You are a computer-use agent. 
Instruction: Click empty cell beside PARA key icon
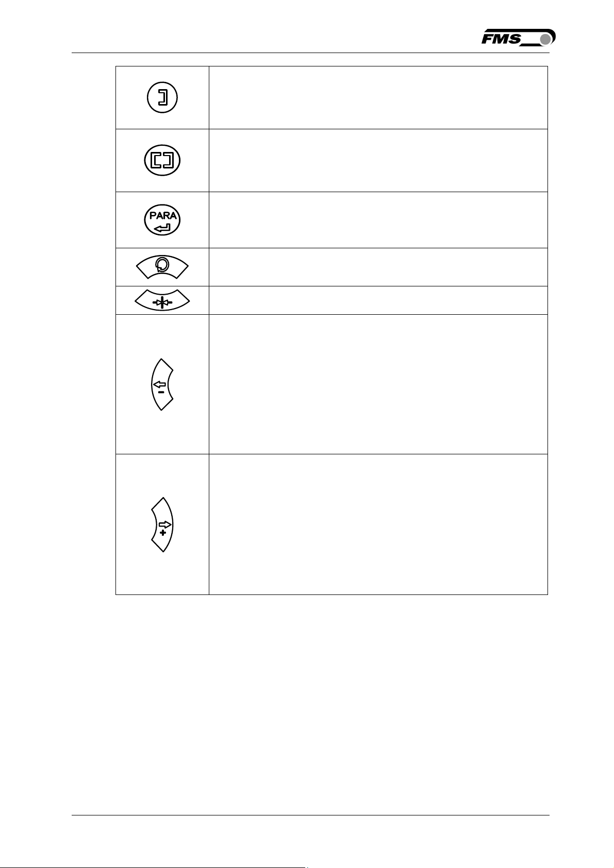378,220
